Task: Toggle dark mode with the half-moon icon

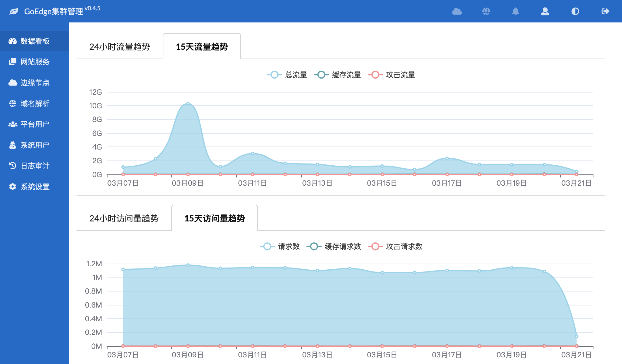Action: pyautogui.click(x=575, y=12)
